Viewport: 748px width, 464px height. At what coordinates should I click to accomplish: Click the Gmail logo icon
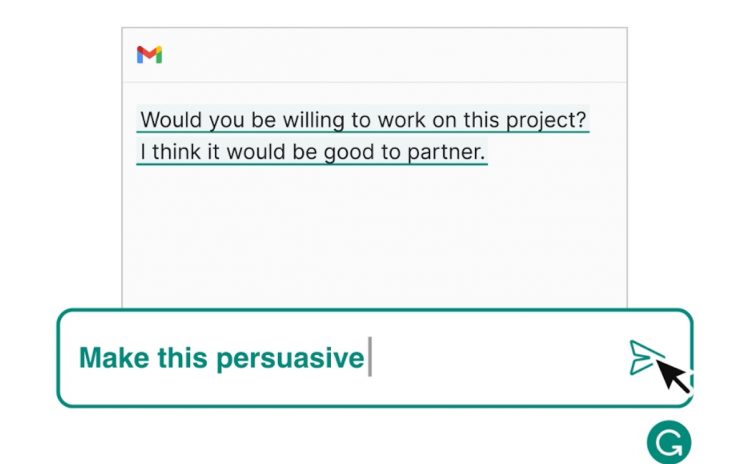150,55
